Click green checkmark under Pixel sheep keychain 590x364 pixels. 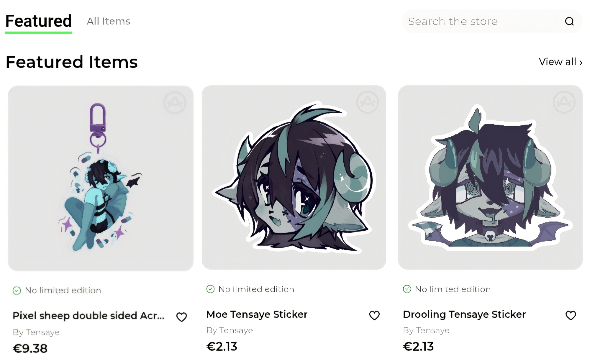pyautogui.click(x=17, y=291)
